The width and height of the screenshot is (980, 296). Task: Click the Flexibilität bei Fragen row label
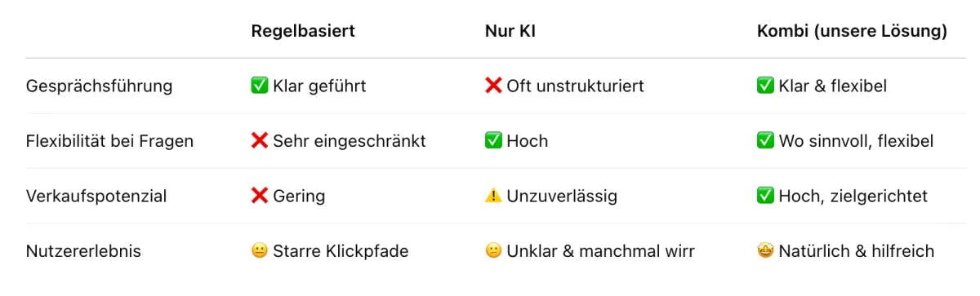(109, 141)
